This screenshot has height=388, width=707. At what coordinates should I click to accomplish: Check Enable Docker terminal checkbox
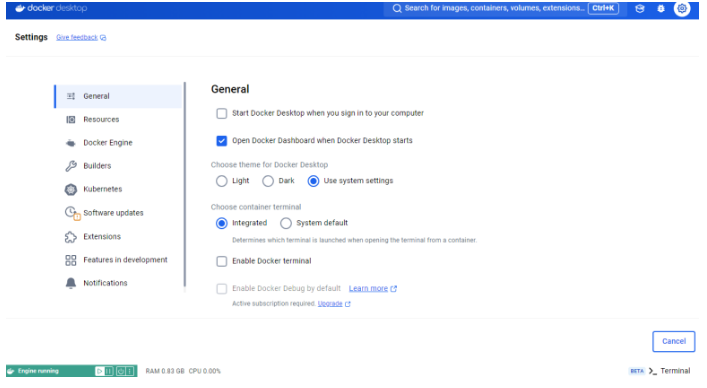[x=221, y=261]
